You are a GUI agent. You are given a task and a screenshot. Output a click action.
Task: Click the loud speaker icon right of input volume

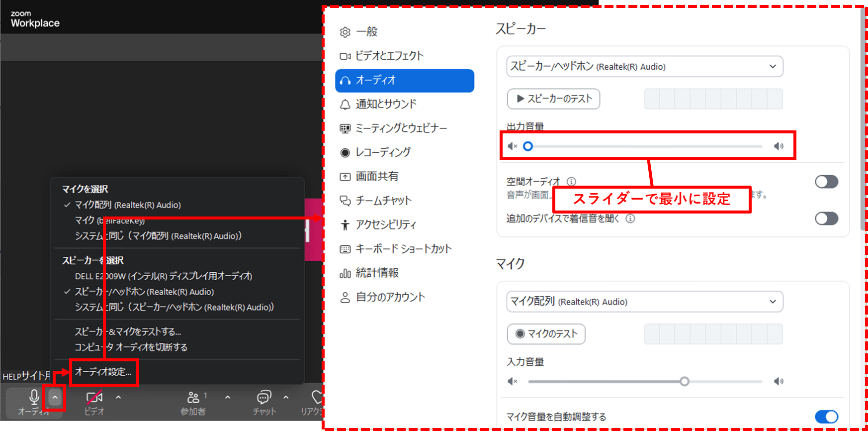tap(779, 381)
